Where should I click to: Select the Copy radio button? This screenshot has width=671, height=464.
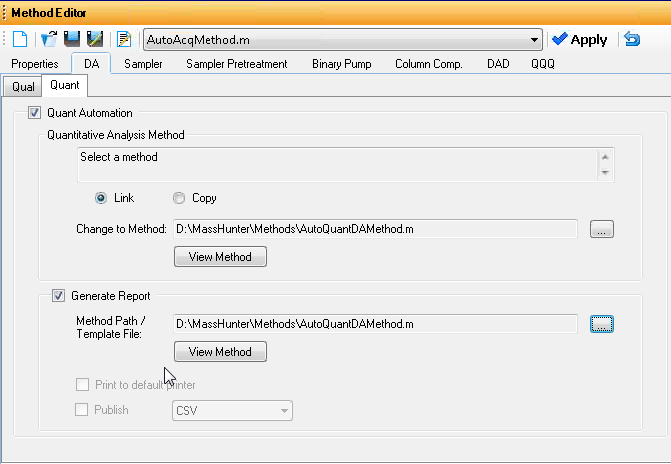tap(179, 198)
